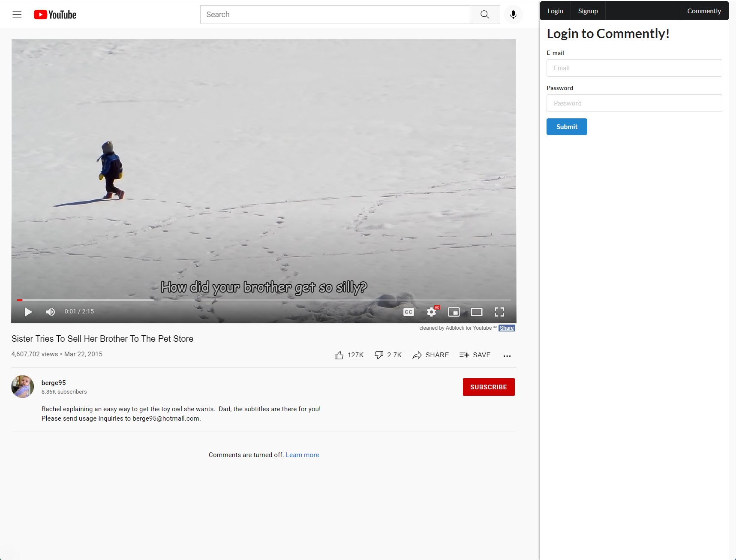Click in the YouTube Search field
736x560 pixels.
pos(335,15)
